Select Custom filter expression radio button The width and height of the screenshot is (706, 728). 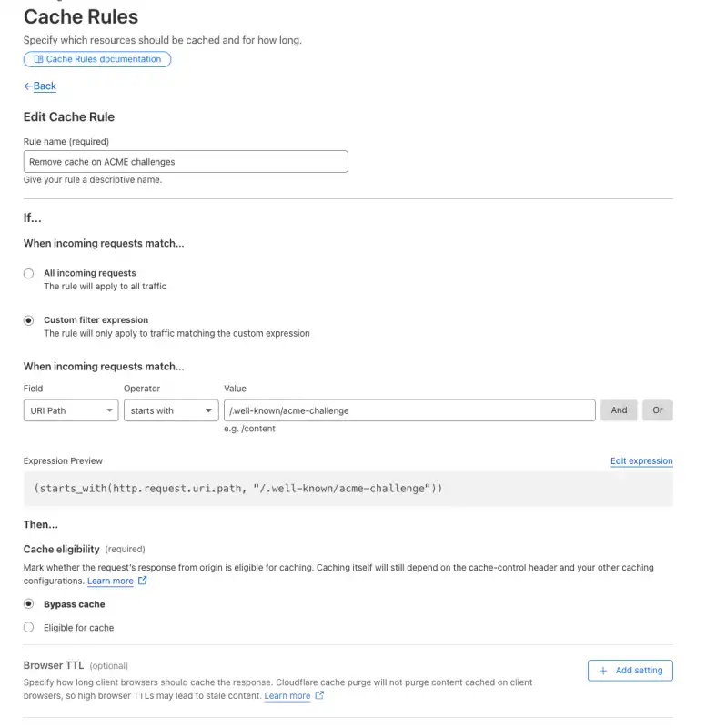[29, 320]
